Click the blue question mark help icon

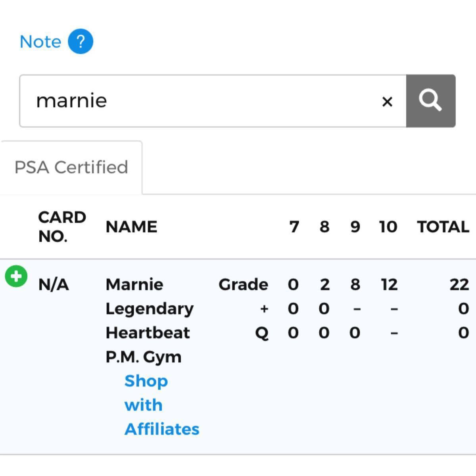click(81, 41)
